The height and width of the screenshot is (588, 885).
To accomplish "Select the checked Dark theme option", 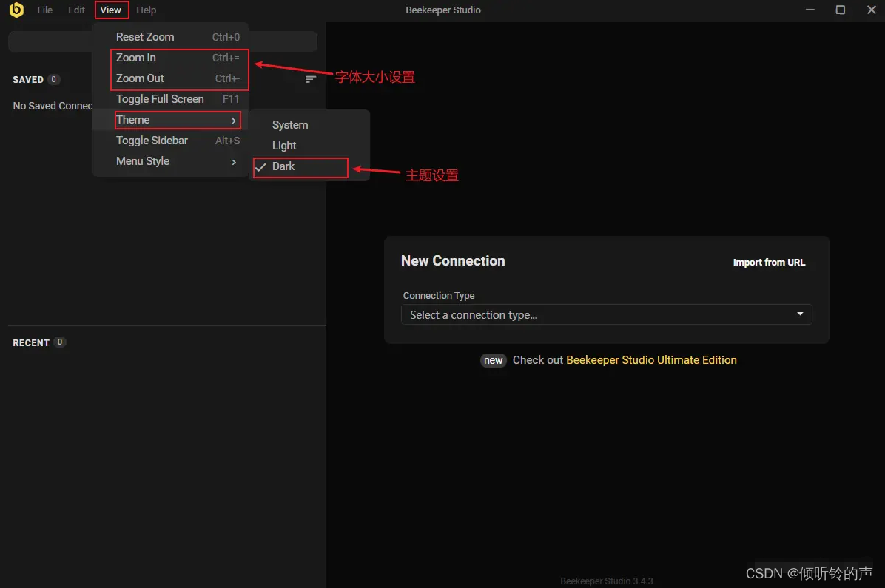I will 309,166.
